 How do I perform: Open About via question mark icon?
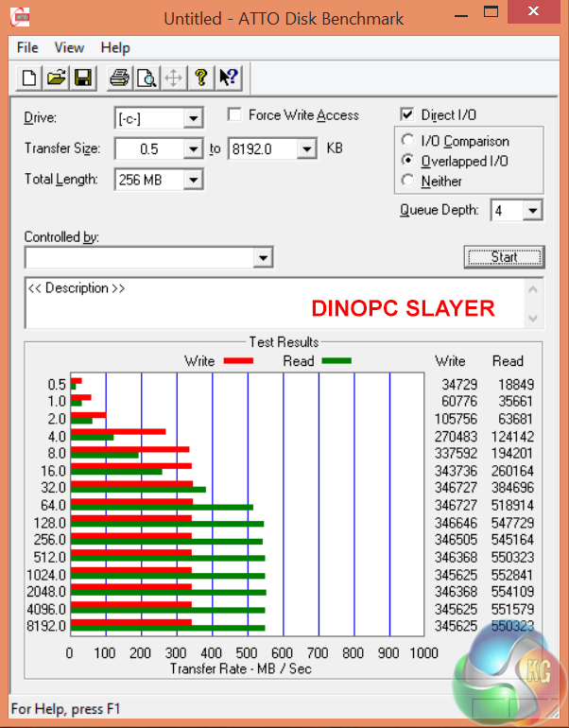click(201, 78)
